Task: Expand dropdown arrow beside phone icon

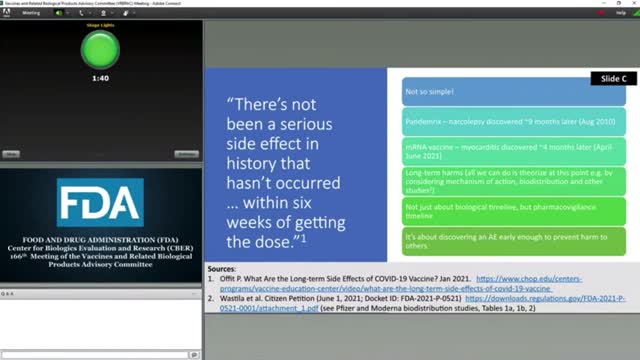Action: point(90,13)
